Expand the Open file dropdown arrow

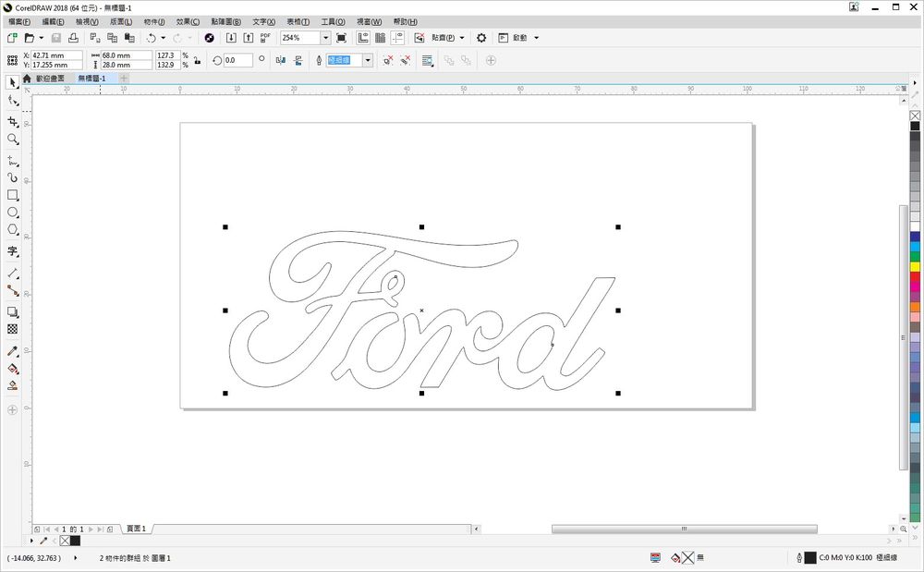(x=42, y=38)
